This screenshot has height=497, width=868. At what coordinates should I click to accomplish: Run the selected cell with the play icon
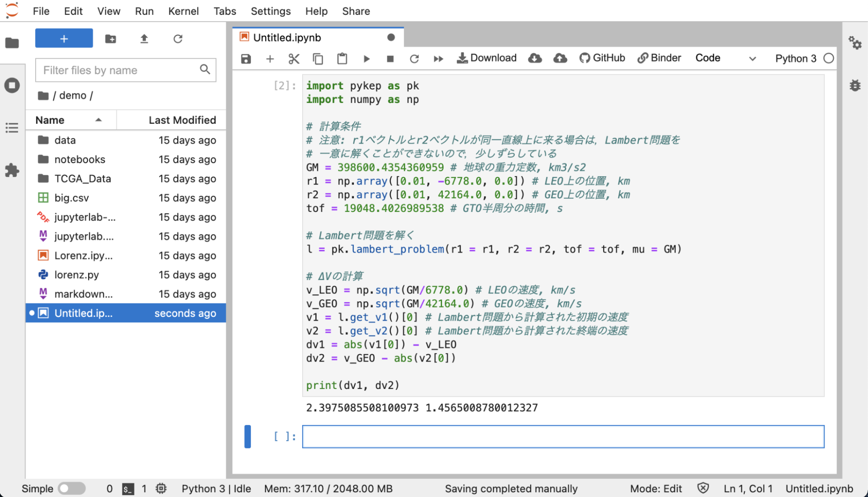click(x=366, y=59)
